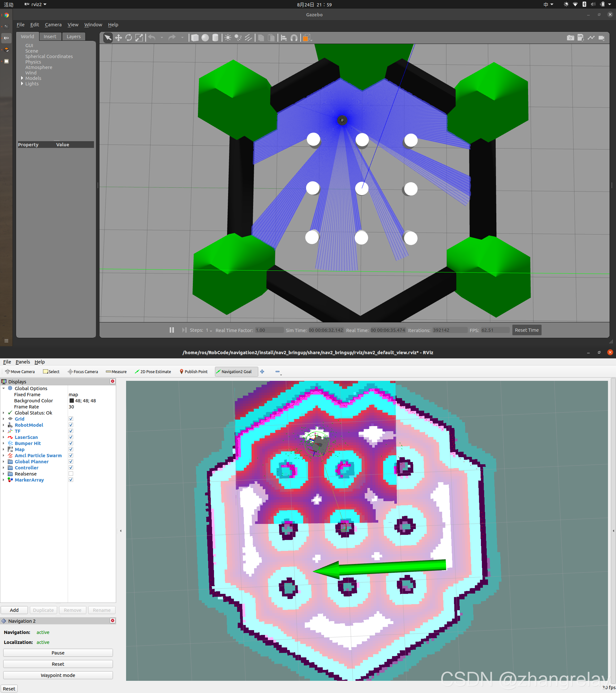Switch to the Insert tab
The image size is (616, 693).
click(50, 37)
